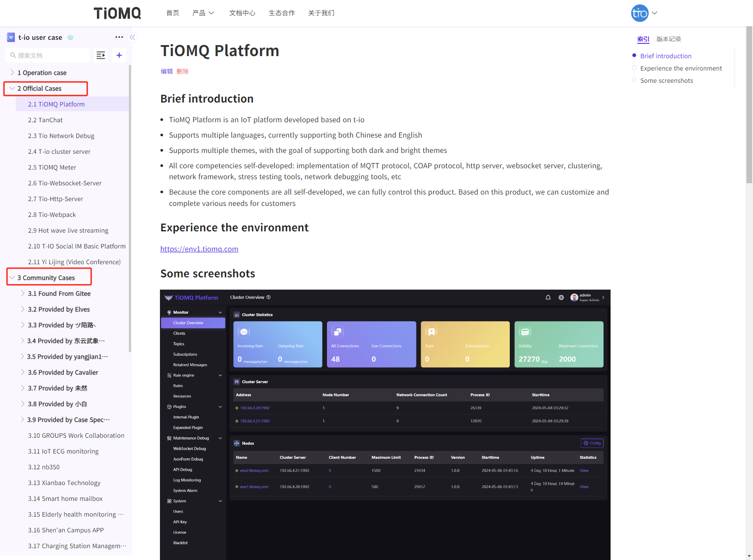Image resolution: width=753 pixels, height=560 pixels.
Task: Click the TiOMQ logo in the header
Action: click(x=117, y=13)
